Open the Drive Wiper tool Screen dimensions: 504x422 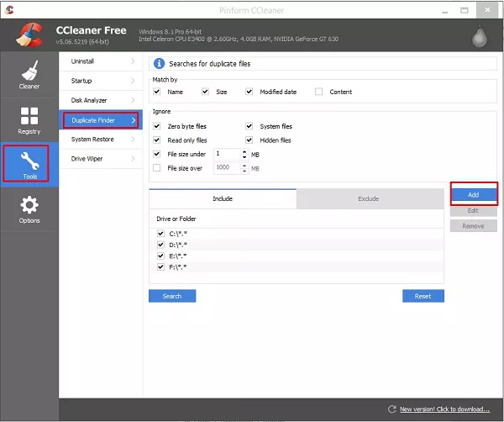pos(101,159)
